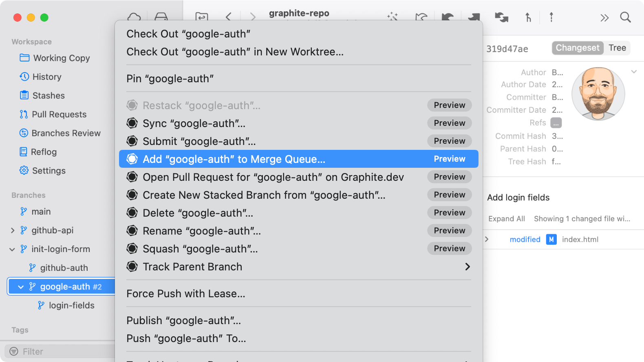
Task: Click the sync arrows toolbar icon
Action: pyautogui.click(x=501, y=17)
